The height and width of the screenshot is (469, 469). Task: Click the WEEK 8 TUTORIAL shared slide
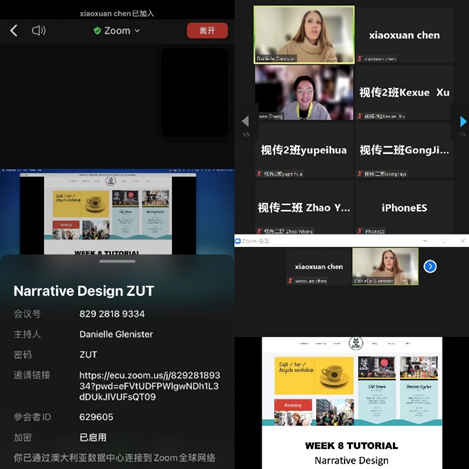pos(352,403)
